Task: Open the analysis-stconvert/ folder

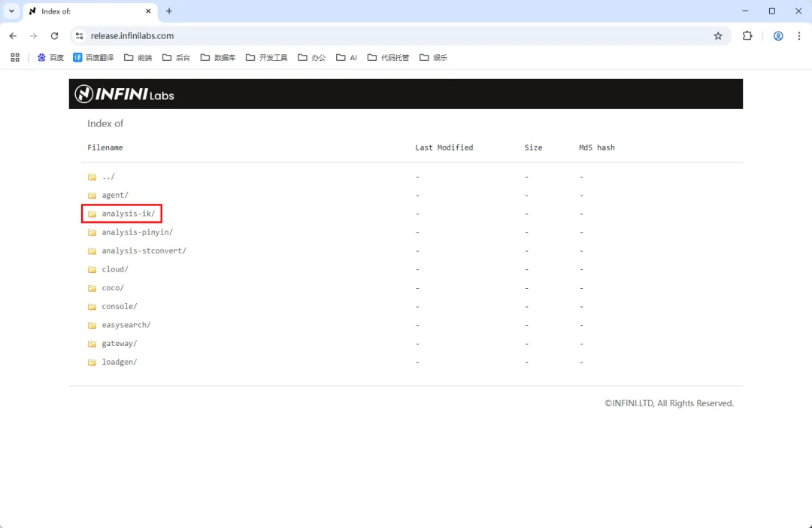Action: coord(144,250)
